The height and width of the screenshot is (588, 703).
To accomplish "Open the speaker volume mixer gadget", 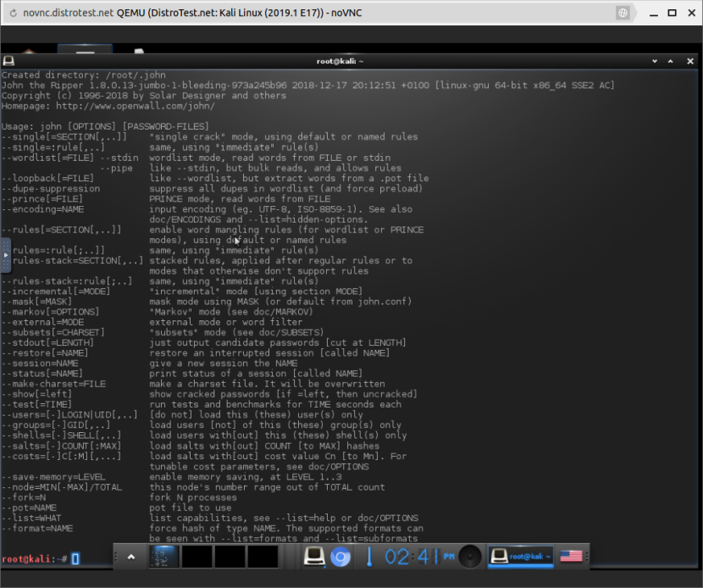I will coord(470,557).
